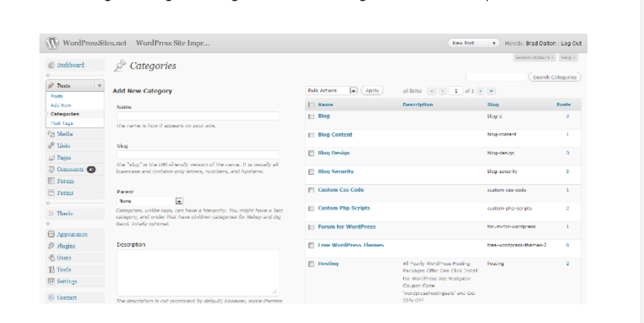
Task: Click the page number field
Action: coord(456,91)
